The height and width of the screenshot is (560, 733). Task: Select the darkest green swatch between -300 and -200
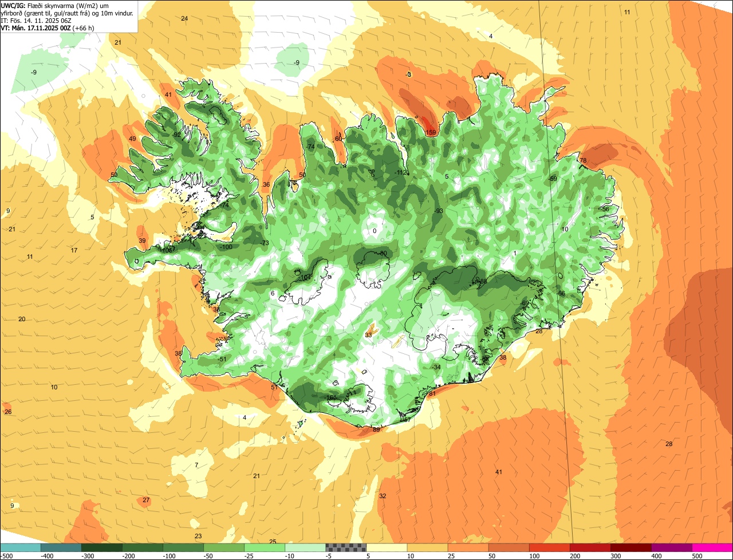(x=102, y=547)
